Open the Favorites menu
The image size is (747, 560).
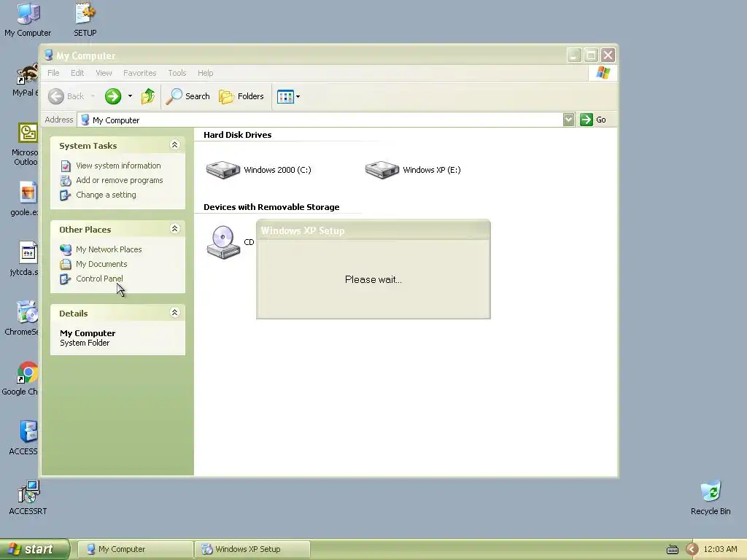point(139,73)
